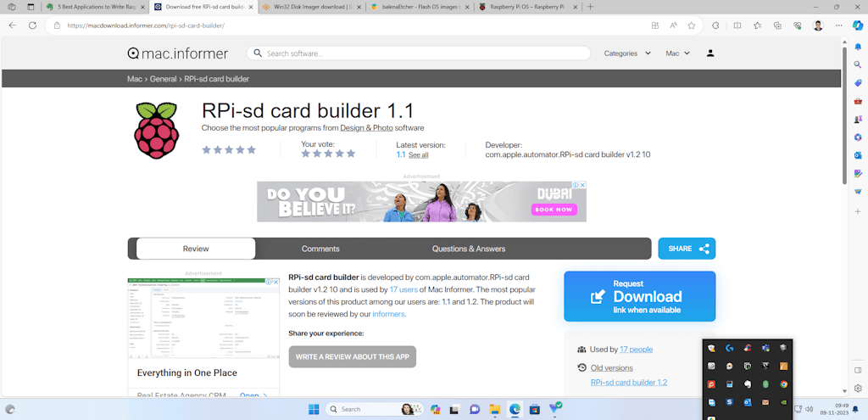Expand the Categories dropdown

[x=627, y=53]
